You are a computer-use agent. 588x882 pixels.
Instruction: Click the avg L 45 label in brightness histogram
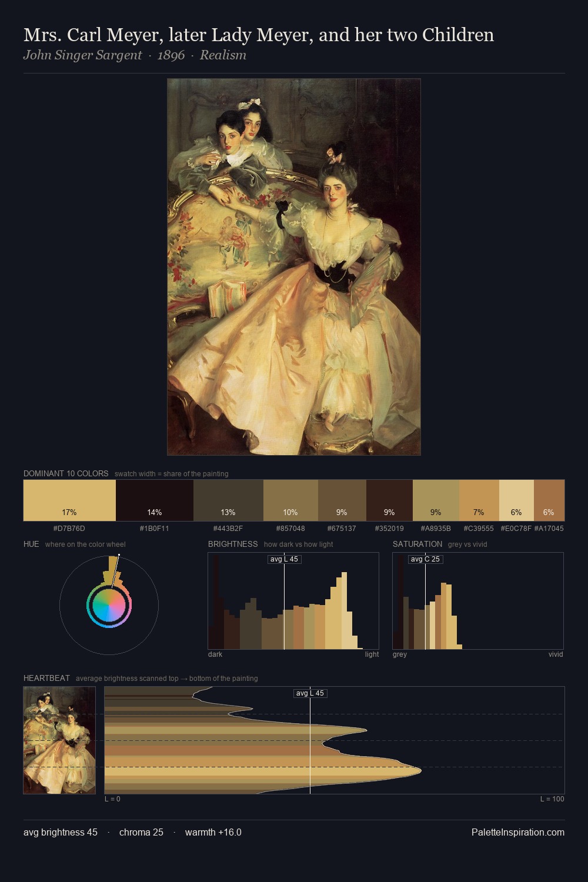pos(285,559)
